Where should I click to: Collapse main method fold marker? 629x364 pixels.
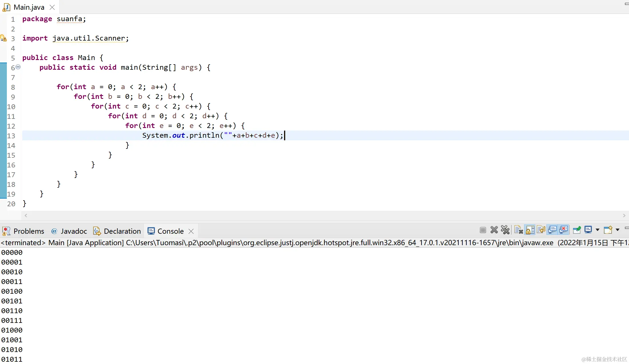[18, 67]
